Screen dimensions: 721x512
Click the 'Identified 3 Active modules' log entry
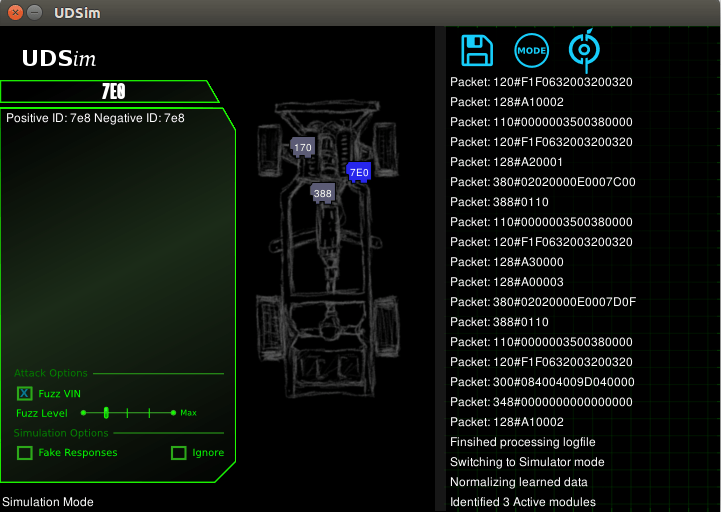coord(523,502)
